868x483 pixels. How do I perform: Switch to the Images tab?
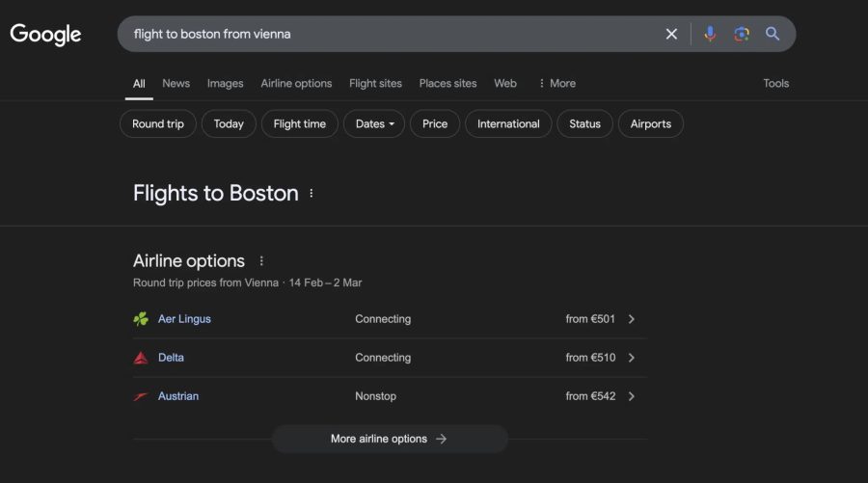[x=226, y=84]
